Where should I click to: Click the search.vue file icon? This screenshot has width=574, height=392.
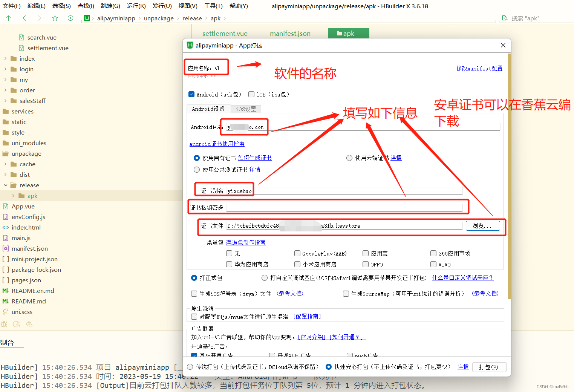click(x=21, y=37)
